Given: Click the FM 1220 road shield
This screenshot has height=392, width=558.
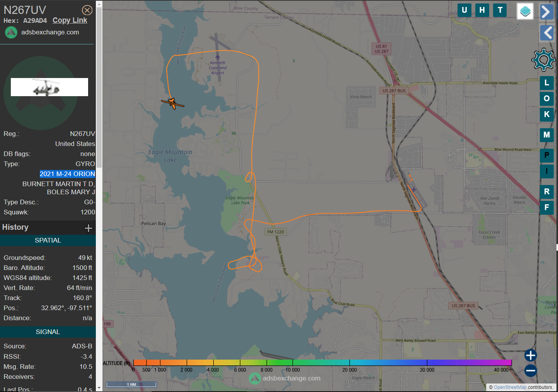Looking at the screenshot, I should (x=276, y=232).
